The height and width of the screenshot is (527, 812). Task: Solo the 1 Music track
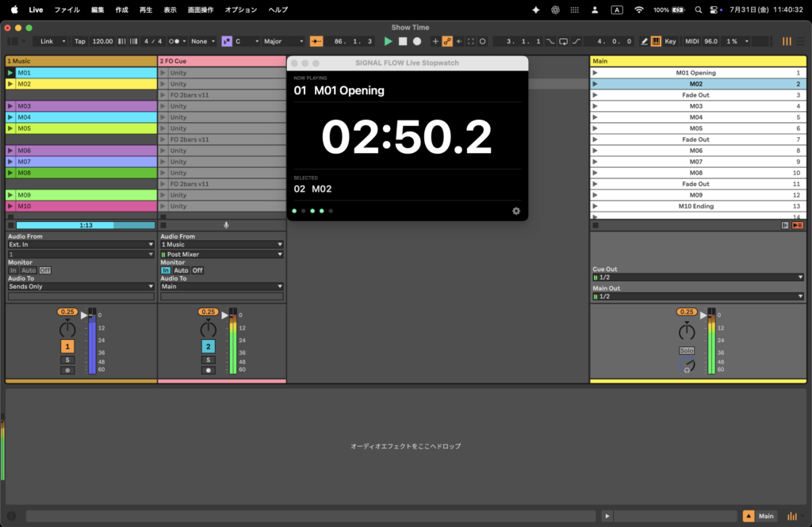67,360
